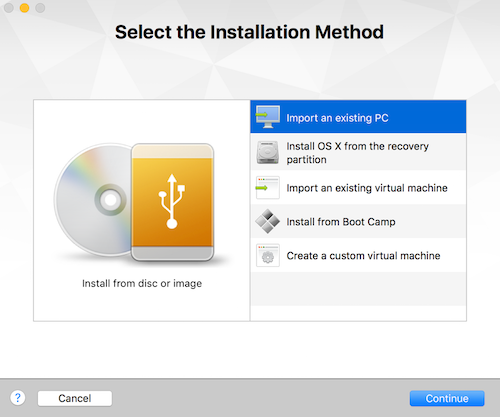Choose Import an existing virtual machine
The image size is (500, 417).
pos(358,188)
